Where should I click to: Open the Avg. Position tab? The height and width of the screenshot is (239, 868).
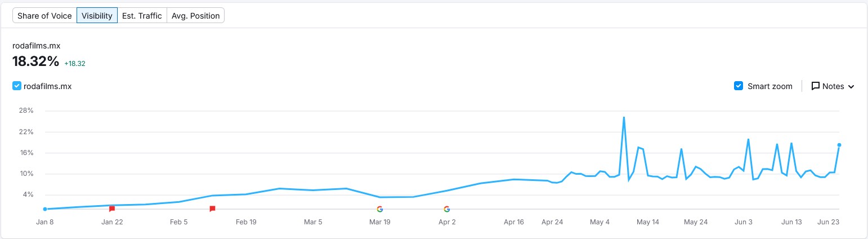point(196,16)
